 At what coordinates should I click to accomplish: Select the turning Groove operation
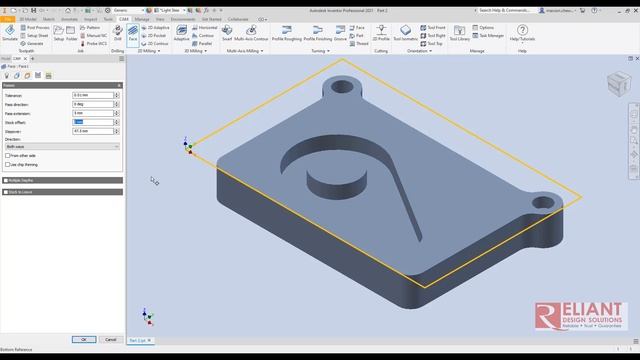pos(340,33)
